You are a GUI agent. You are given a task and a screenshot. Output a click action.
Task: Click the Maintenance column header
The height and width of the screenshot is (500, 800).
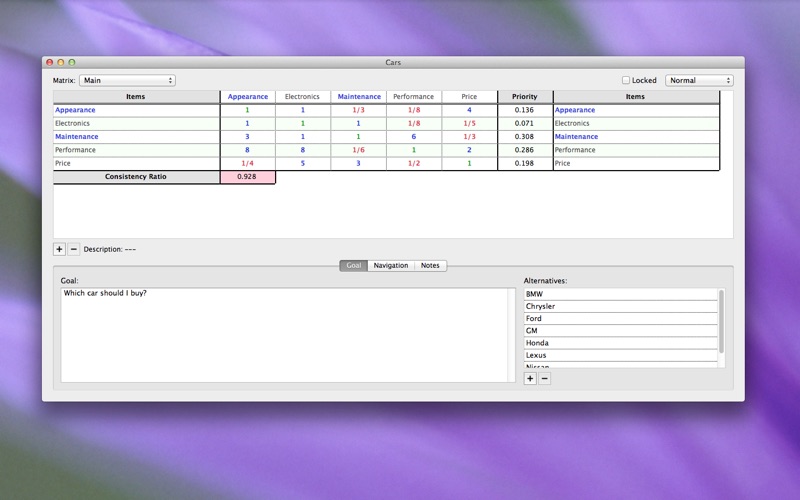click(359, 96)
